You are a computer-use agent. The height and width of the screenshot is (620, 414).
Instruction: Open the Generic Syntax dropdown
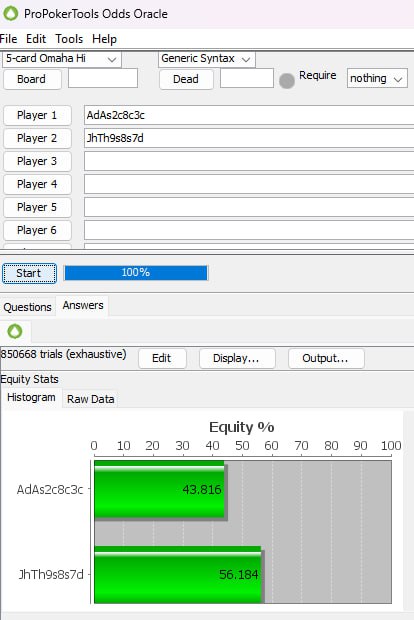tap(206, 59)
